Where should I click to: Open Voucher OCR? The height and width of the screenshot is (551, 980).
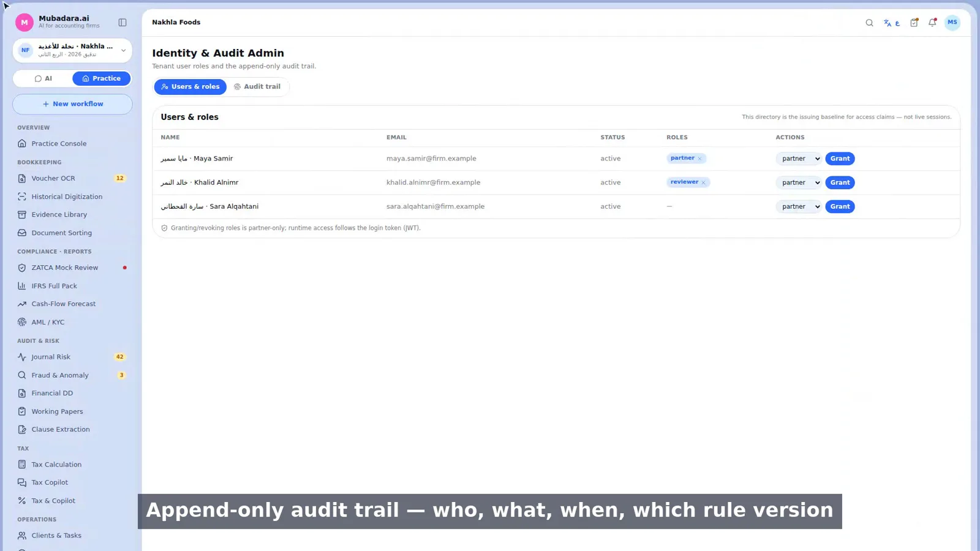point(72,178)
